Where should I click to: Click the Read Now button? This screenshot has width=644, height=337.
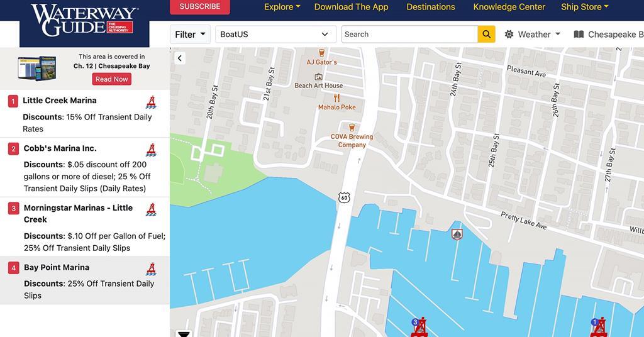[x=112, y=79]
